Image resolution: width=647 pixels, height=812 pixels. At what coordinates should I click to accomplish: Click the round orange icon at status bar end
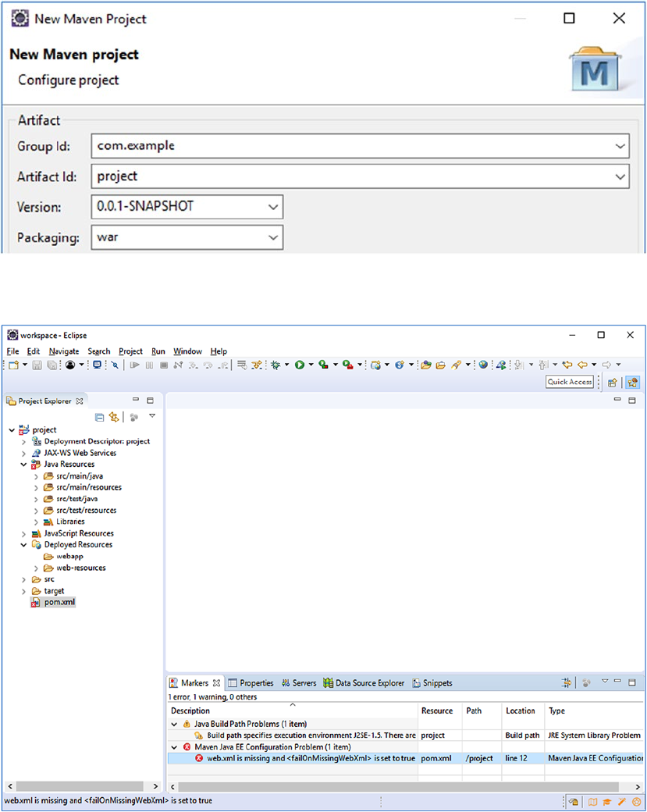pos(637,802)
